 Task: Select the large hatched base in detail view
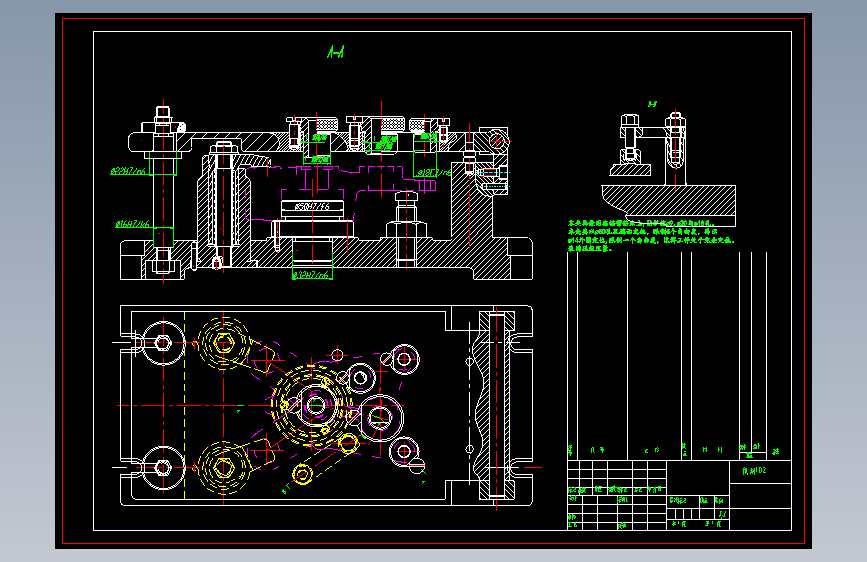click(668, 201)
